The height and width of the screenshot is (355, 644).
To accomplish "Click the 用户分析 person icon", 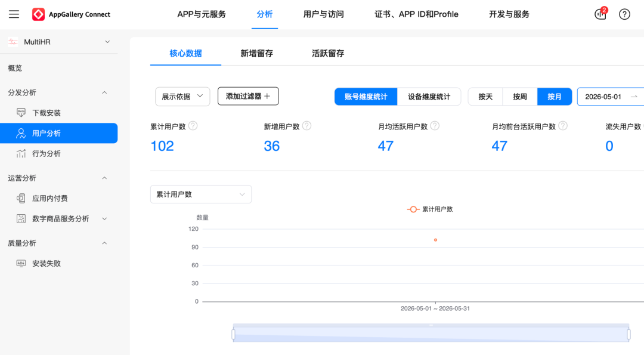I will (x=21, y=133).
